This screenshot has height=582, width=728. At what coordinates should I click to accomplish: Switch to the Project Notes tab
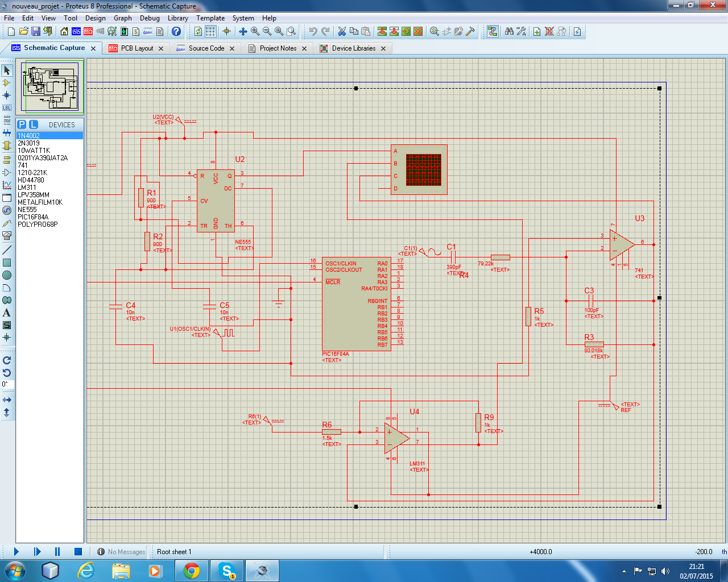pyautogui.click(x=278, y=48)
